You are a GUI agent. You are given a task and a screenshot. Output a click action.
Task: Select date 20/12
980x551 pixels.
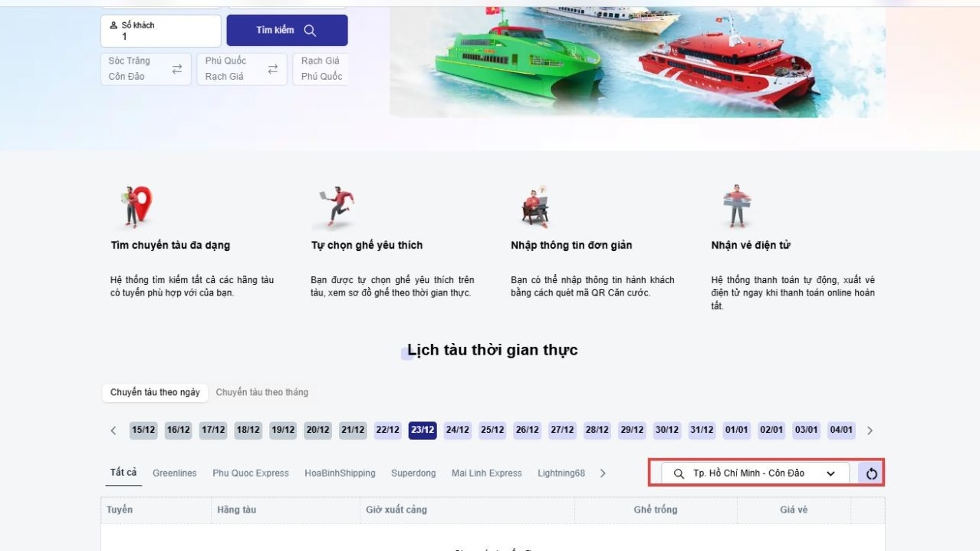click(317, 430)
